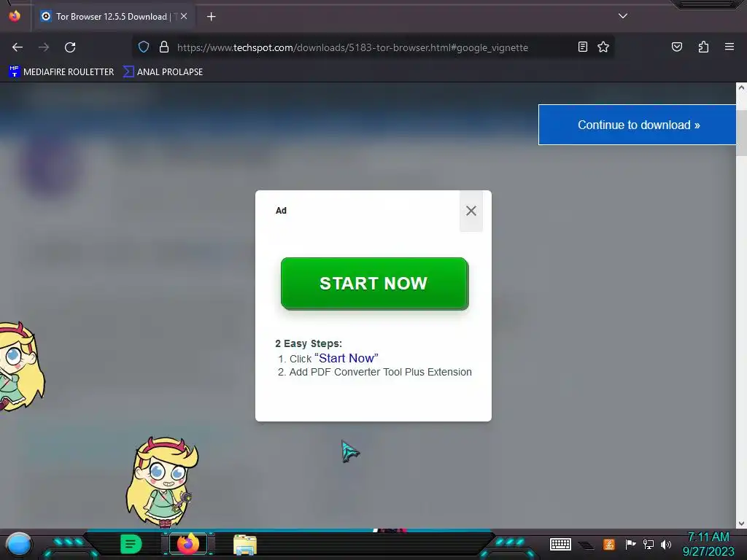Select Firefox icon in the taskbar
Viewport: 747px width, 560px height.
click(x=187, y=544)
